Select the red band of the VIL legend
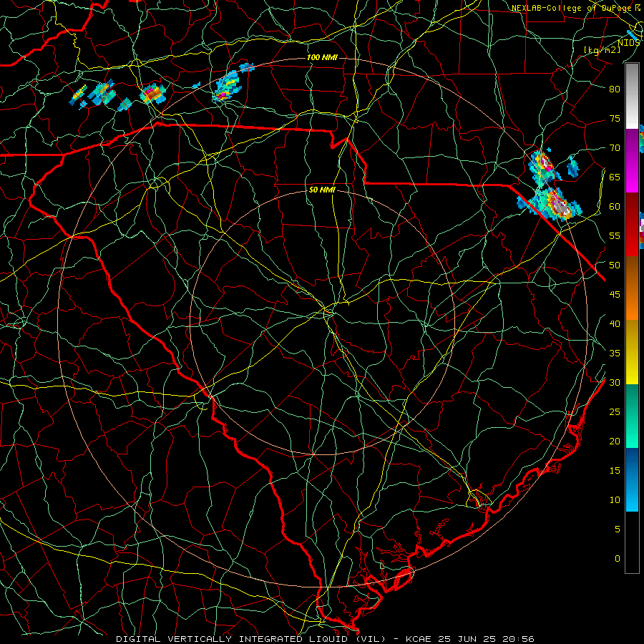Image resolution: width=644 pixels, height=644 pixels. (632, 224)
